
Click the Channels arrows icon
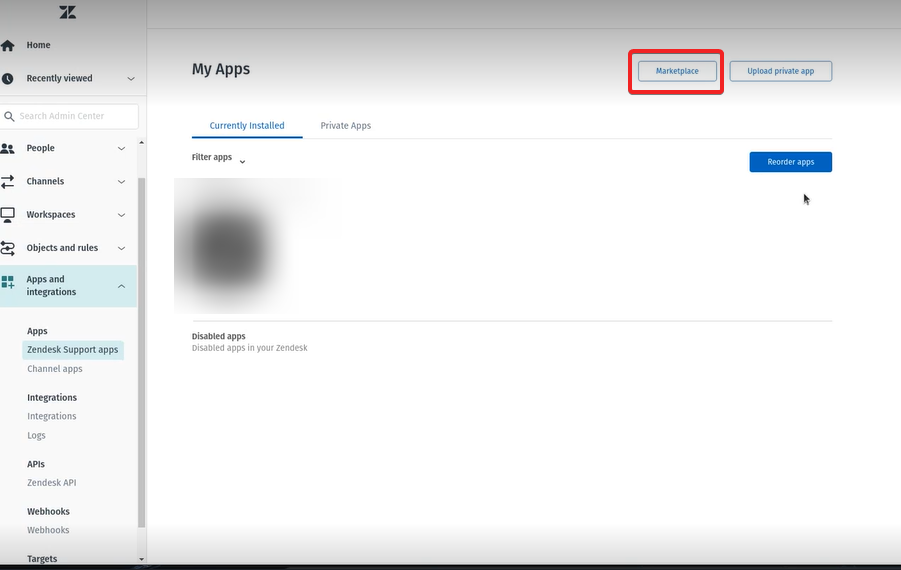[7, 182]
